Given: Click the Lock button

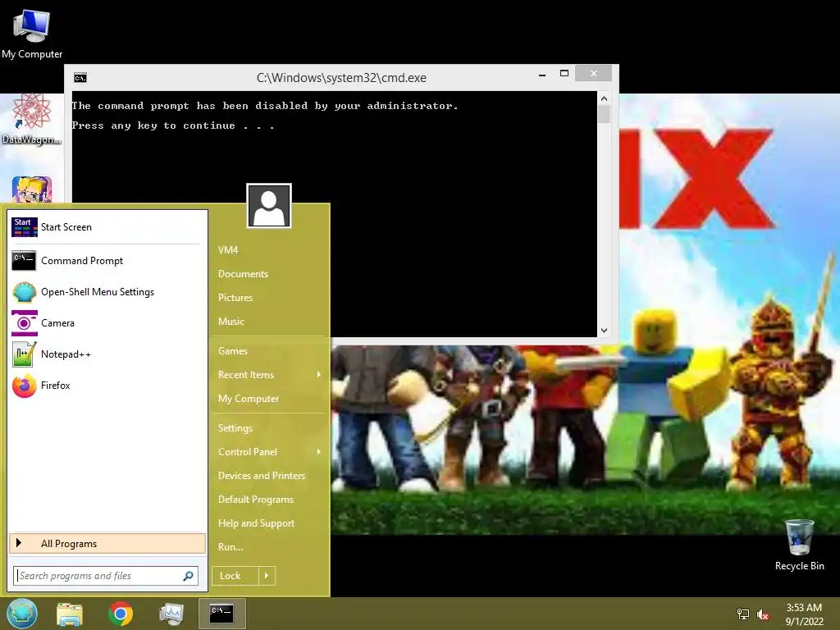Looking at the screenshot, I should (235, 576).
